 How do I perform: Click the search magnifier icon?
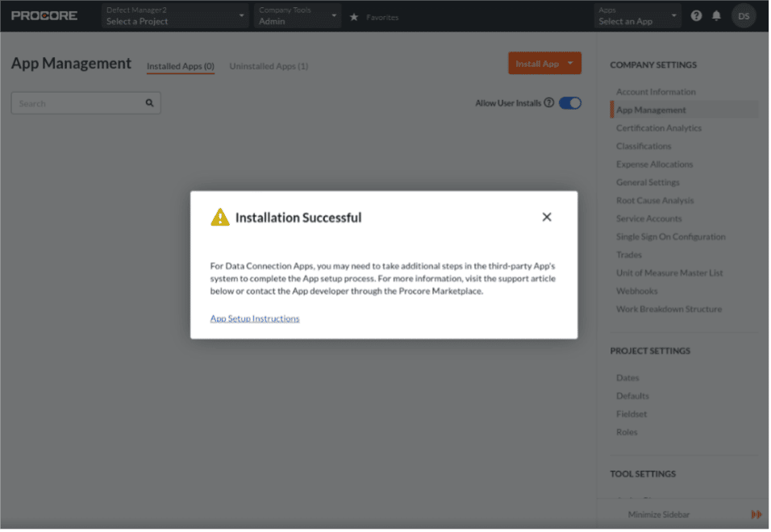(x=149, y=103)
